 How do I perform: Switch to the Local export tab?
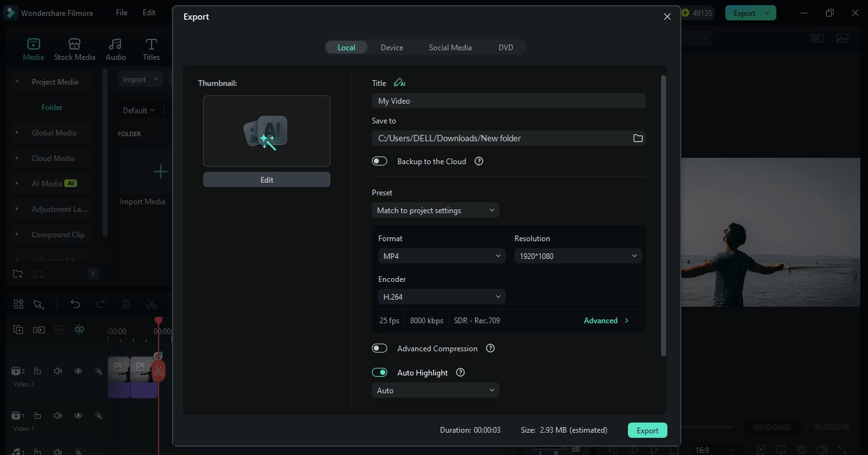click(346, 47)
